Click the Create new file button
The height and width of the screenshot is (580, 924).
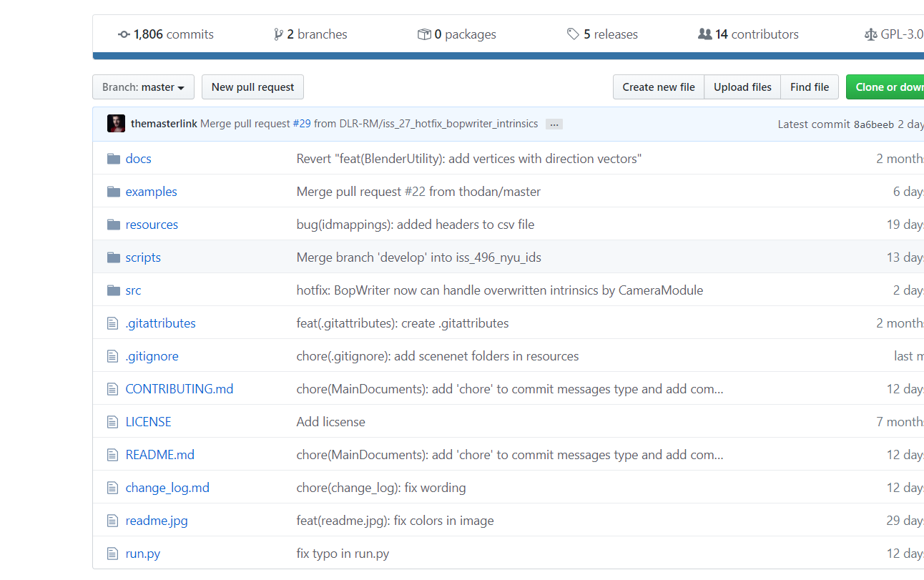[658, 87]
